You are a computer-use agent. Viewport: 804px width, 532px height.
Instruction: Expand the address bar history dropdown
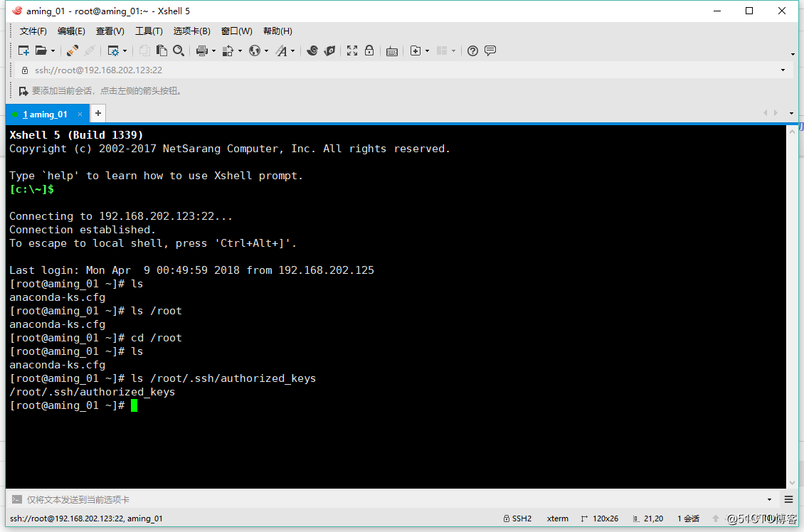[783, 70]
